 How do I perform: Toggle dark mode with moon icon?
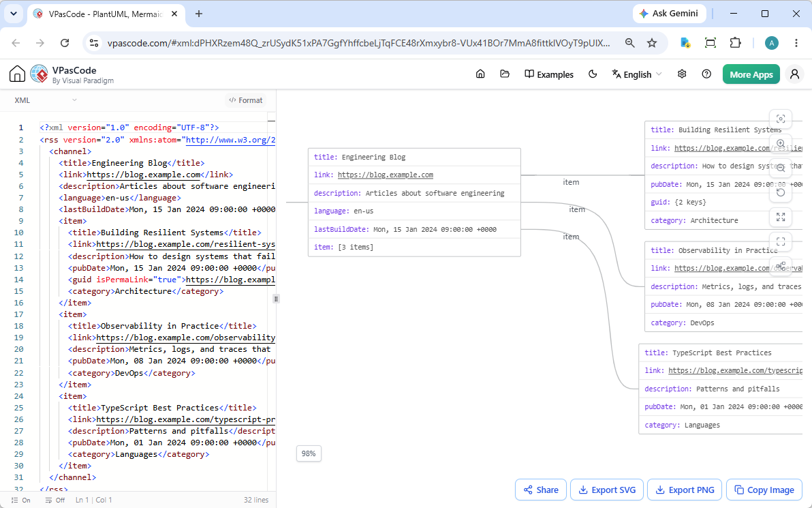click(593, 74)
